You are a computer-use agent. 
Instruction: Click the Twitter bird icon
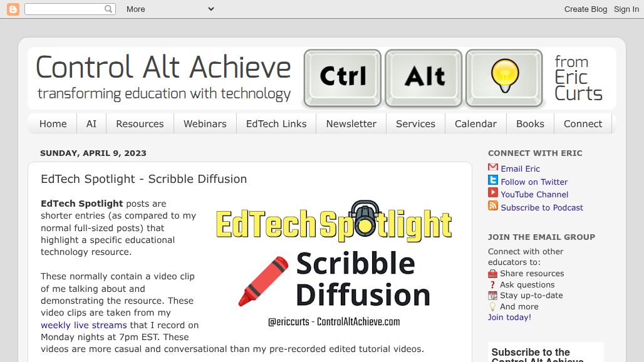tap(492, 181)
